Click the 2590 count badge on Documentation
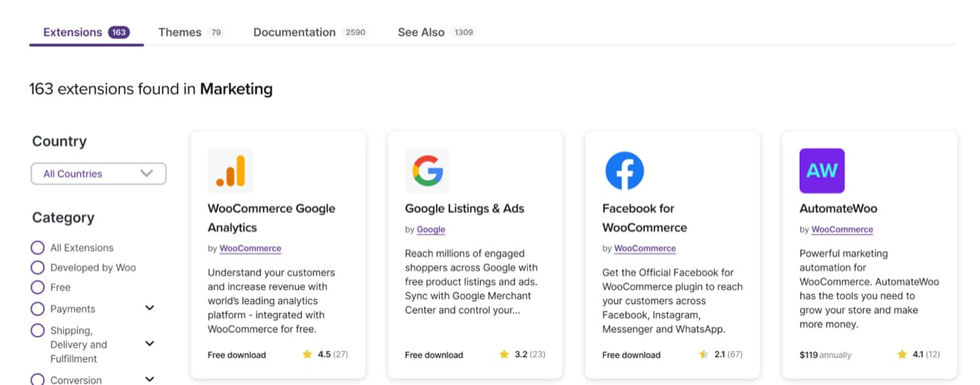This screenshot has height=385, width=980. click(355, 32)
